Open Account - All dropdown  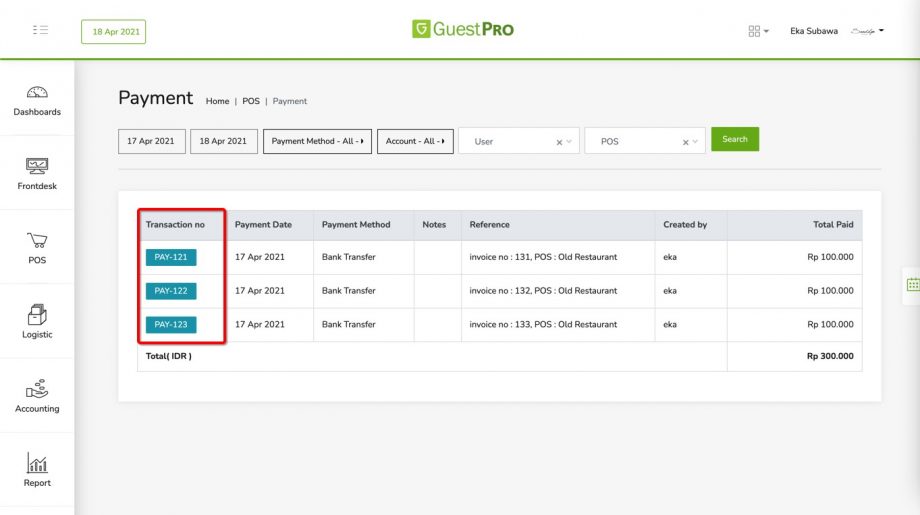coord(415,141)
